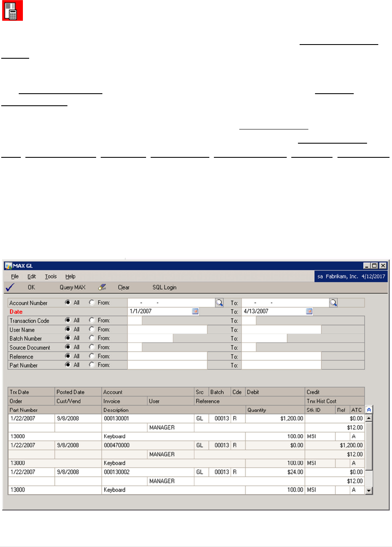
Task: Select From option for Transaction Code
Action: tap(92, 321)
